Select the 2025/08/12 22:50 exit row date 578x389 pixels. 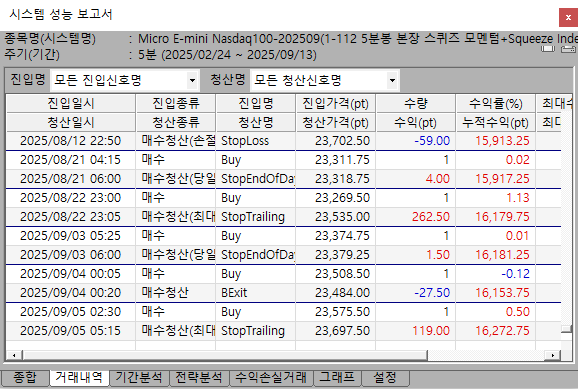point(70,141)
